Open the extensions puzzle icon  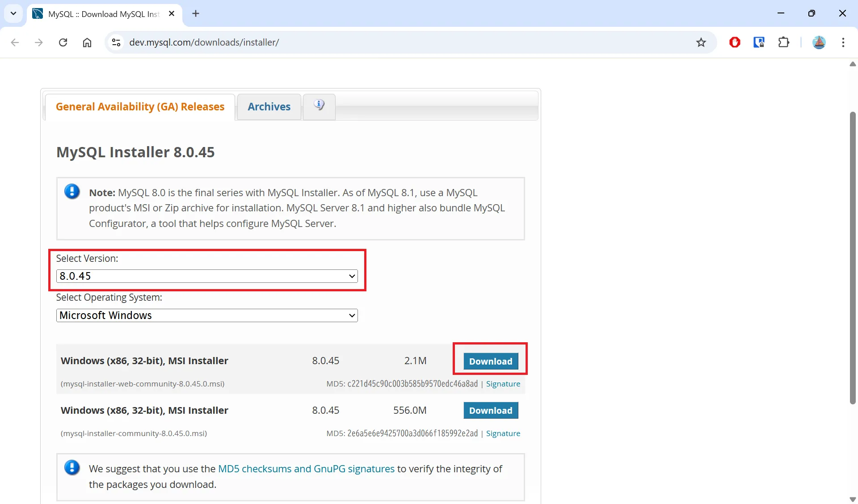point(783,42)
